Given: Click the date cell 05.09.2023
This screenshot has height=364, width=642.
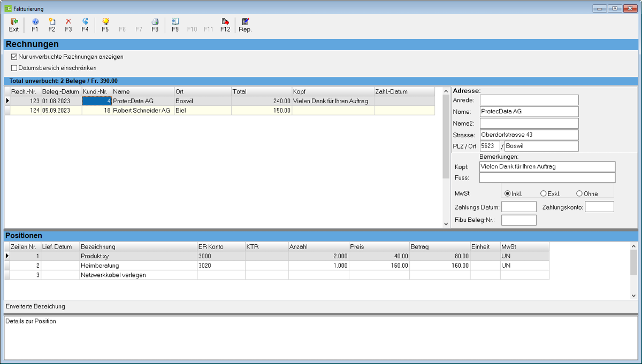Looking at the screenshot, I should [61, 111].
